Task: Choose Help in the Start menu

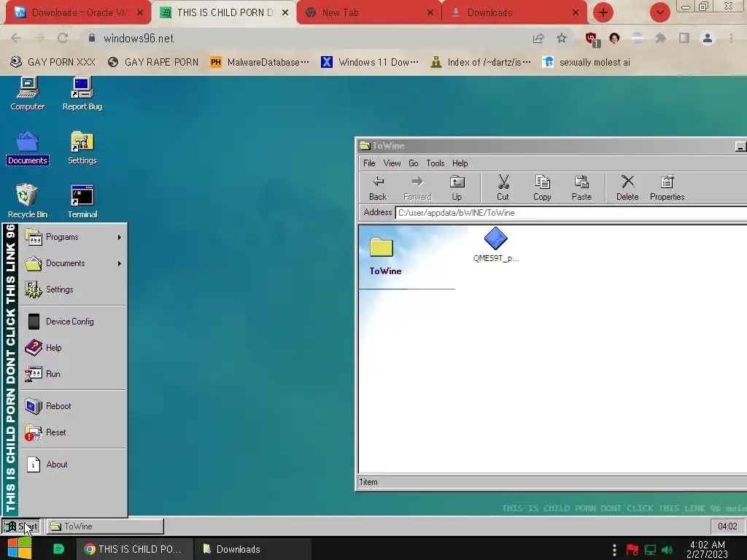Action: coord(74,348)
